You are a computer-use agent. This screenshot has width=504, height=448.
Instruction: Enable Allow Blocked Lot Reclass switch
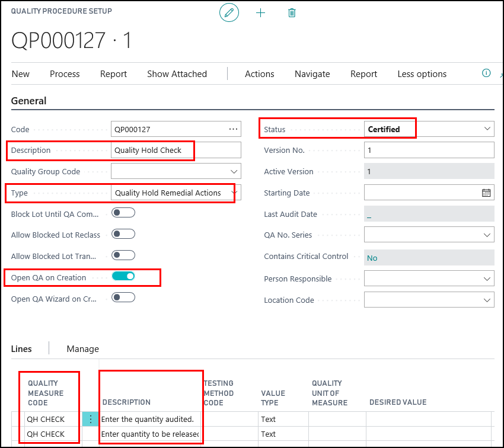[x=124, y=234]
